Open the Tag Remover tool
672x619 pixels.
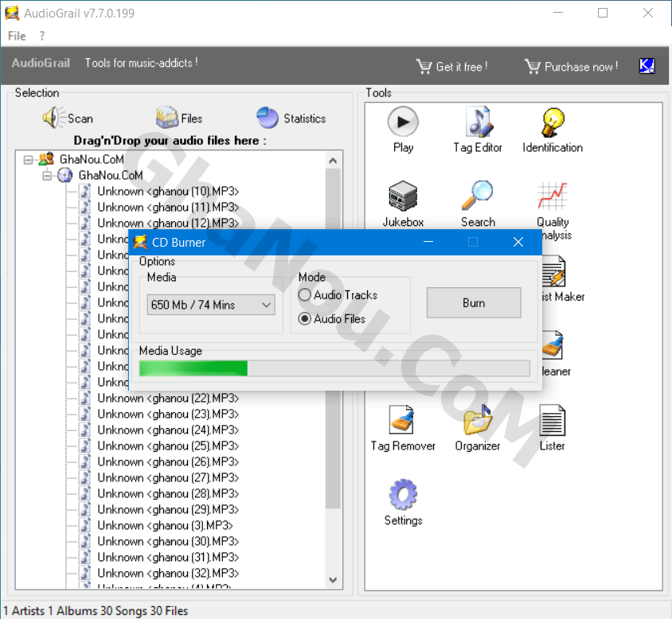point(403,427)
